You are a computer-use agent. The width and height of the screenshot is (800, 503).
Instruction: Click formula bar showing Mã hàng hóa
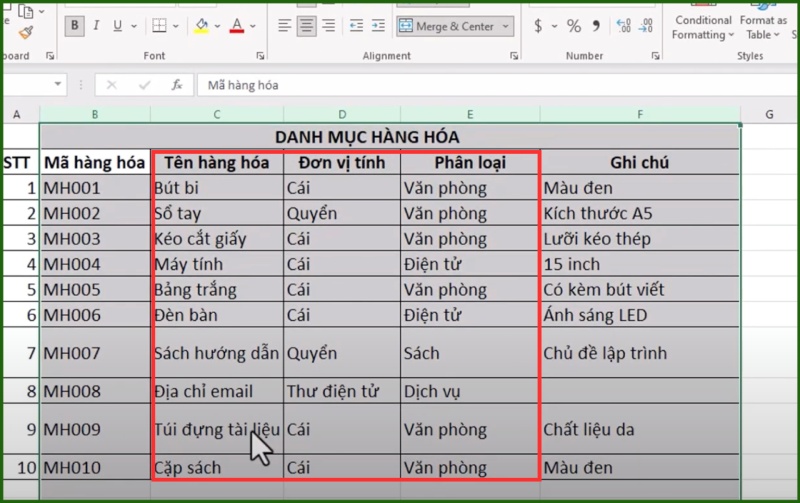[x=497, y=85]
